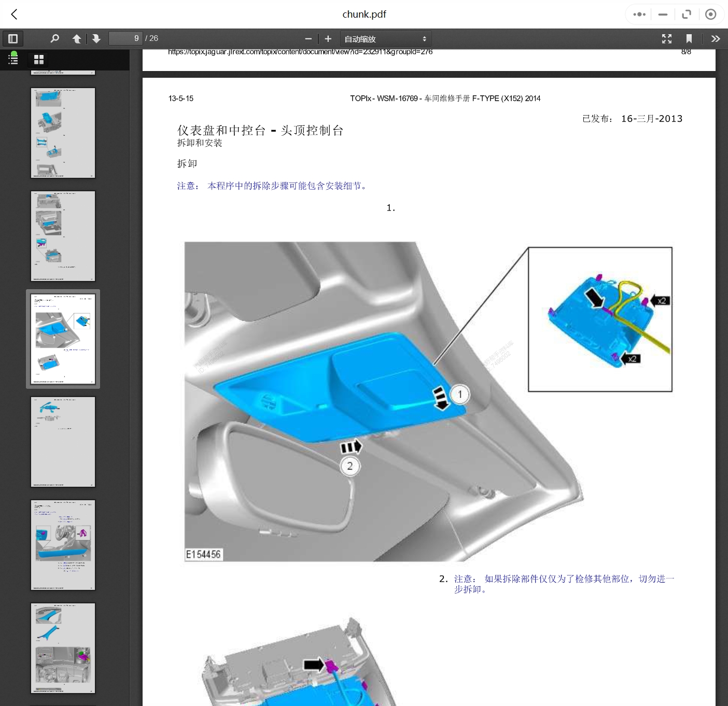Open the thumbnail below the current page

click(63, 442)
